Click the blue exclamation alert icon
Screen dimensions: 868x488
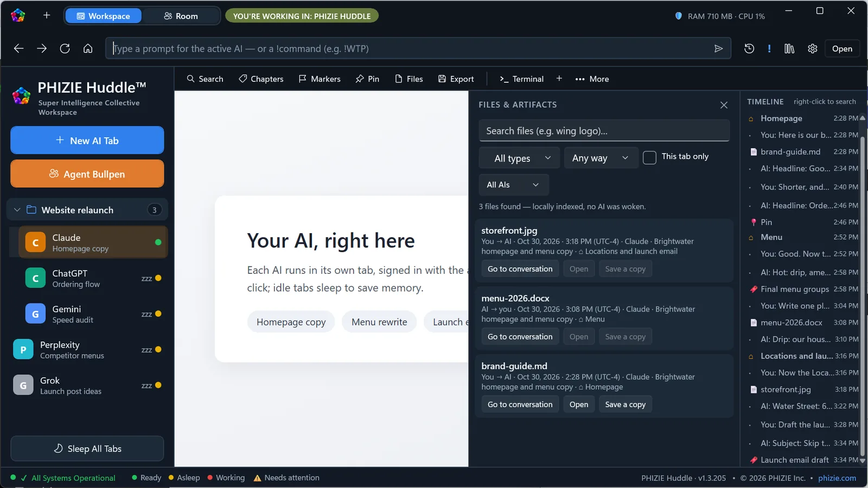point(769,49)
